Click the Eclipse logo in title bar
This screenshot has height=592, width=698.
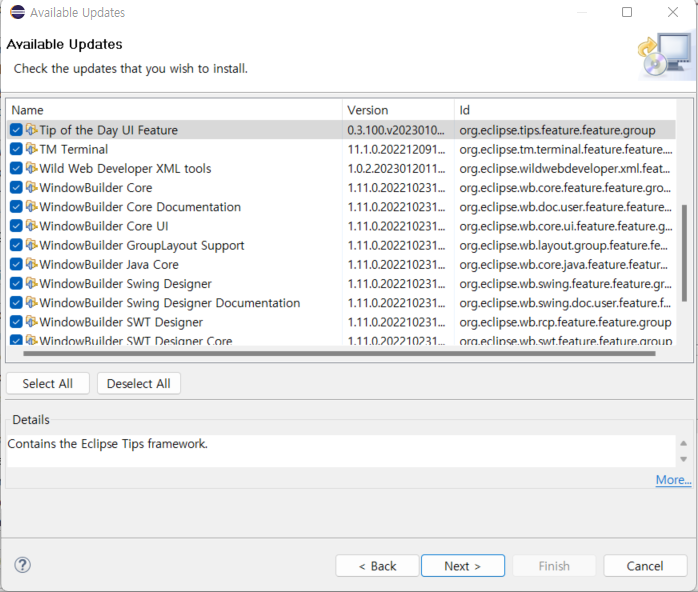click(x=17, y=12)
